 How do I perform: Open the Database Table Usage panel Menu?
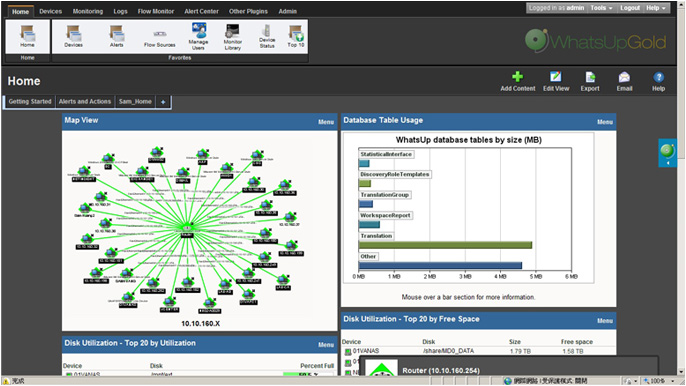point(605,122)
